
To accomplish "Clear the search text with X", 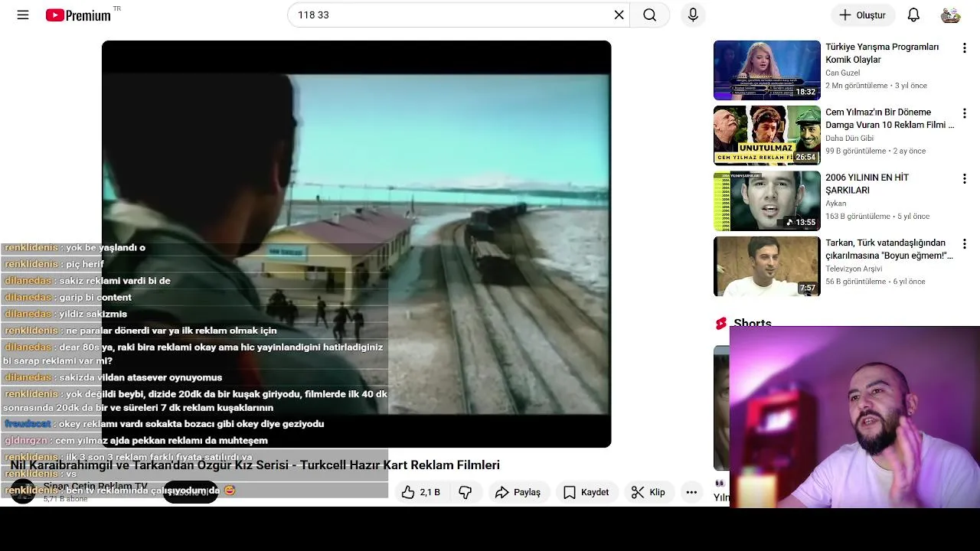I will [619, 15].
